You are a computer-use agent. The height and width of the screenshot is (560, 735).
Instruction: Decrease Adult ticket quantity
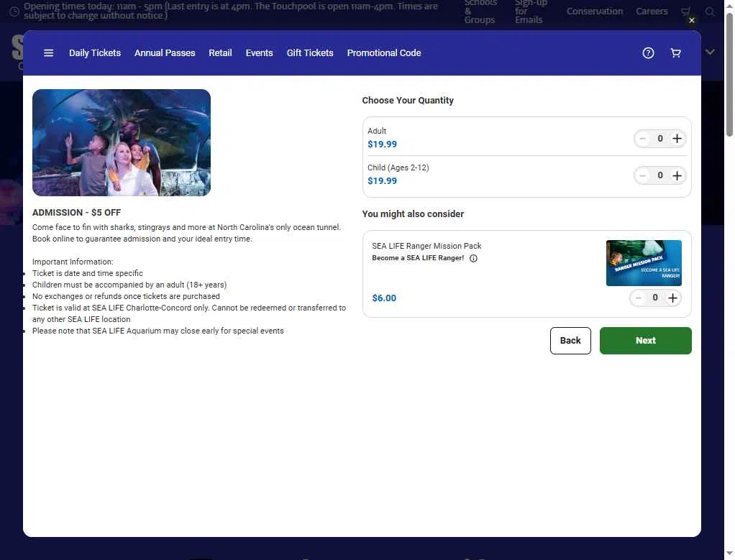tap(643, 139)
